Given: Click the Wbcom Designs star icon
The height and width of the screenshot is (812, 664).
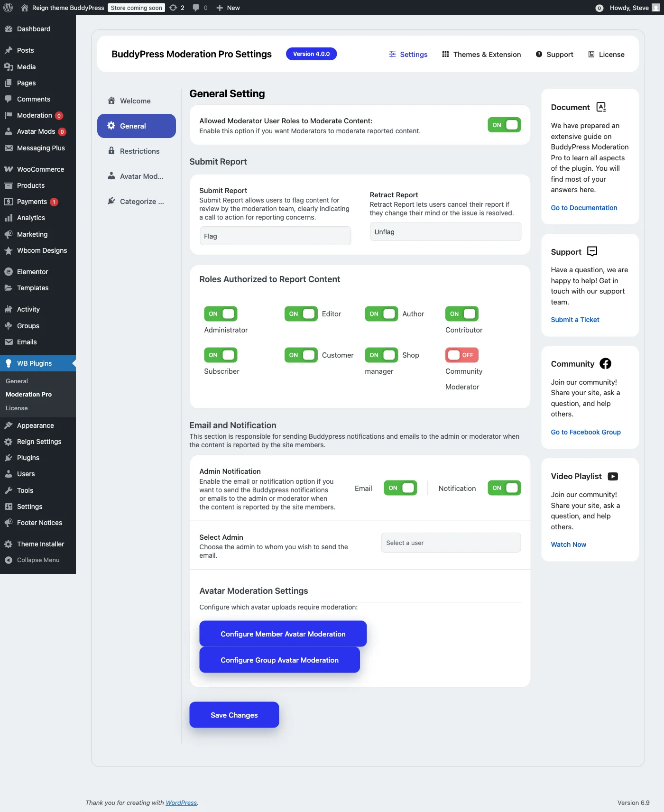Looking at the screenshot, I should pos(9,250).
